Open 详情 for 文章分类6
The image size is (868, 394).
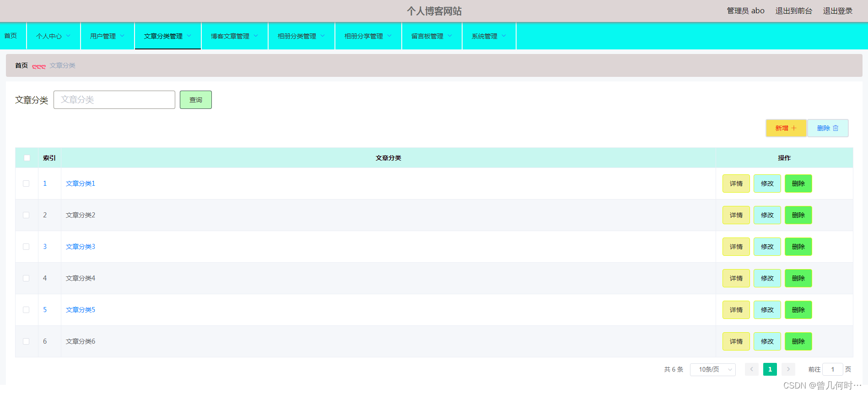pos(736,341)
